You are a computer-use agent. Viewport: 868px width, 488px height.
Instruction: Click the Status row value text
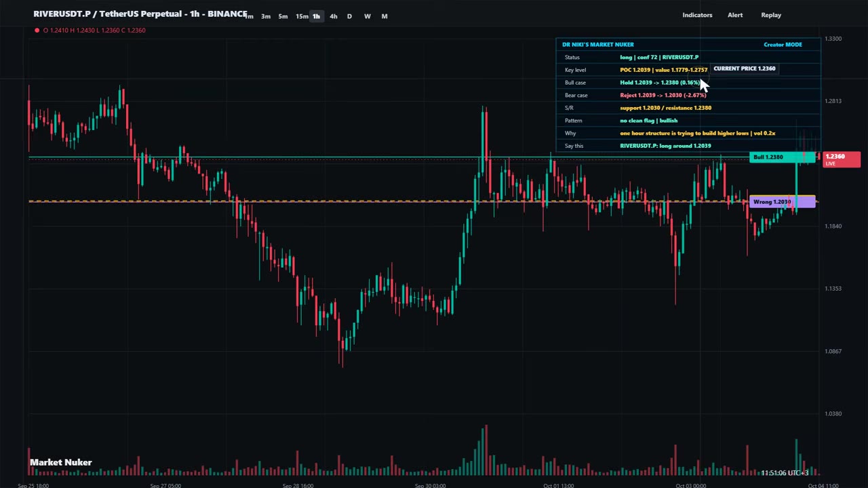pos(659,58)
